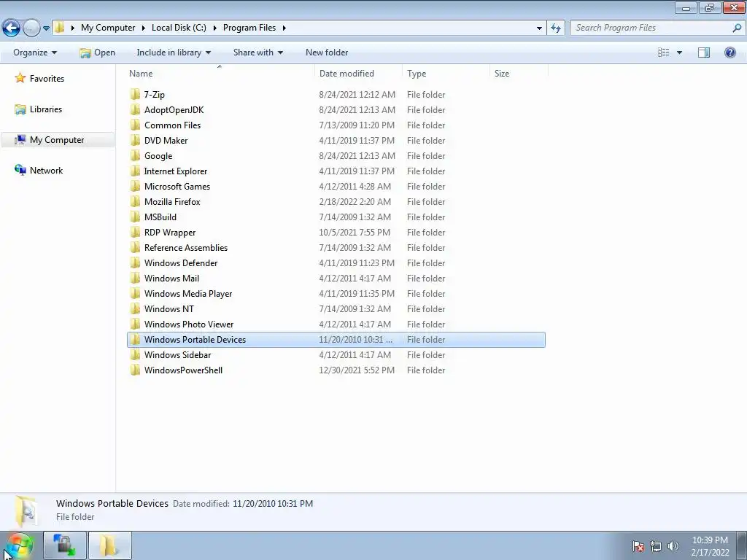747x560 pixels.
Task: Select the DVD Maker folder icon
Action: point(135,140)
